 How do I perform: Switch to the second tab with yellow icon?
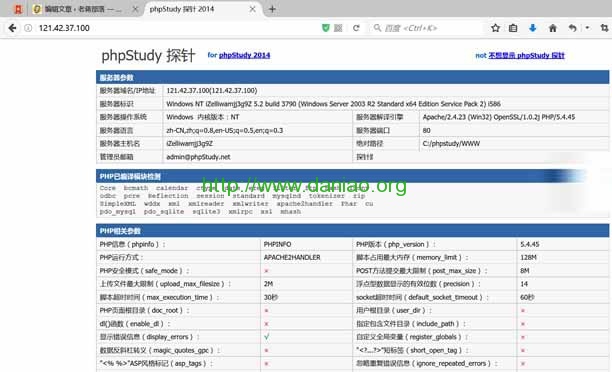click(78, 9)
